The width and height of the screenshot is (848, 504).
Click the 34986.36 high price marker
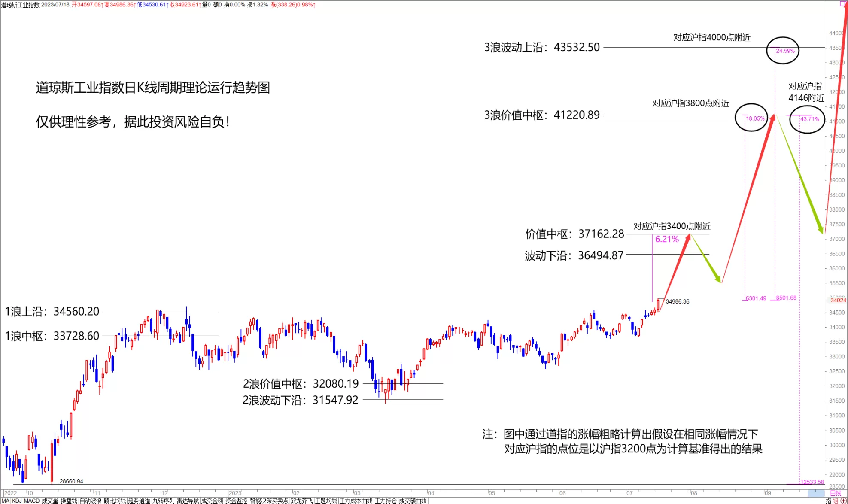point(678,301)
